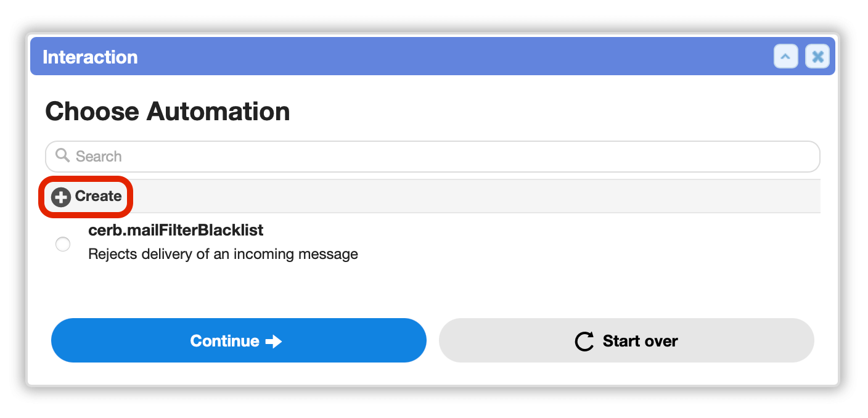The height and width of the screenshot is (418, 868).
Task: Click the magnifying glass search icon
Action: (x=62, y=155)
